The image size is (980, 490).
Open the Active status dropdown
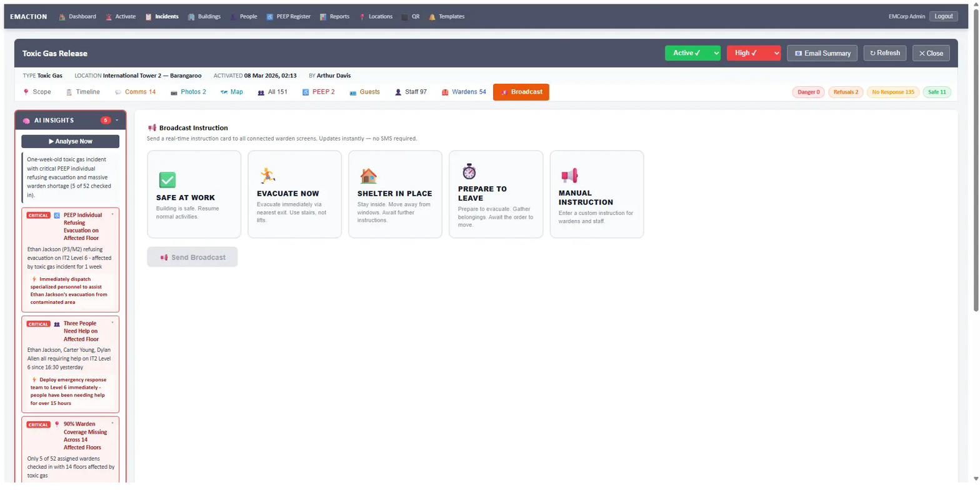[x=692, y=53]
